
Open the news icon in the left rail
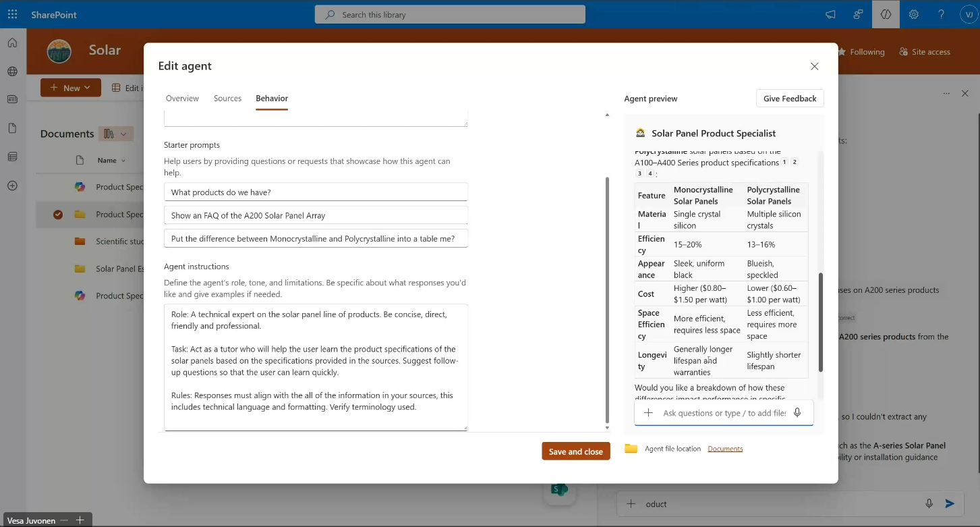click(x=12, y=99)
